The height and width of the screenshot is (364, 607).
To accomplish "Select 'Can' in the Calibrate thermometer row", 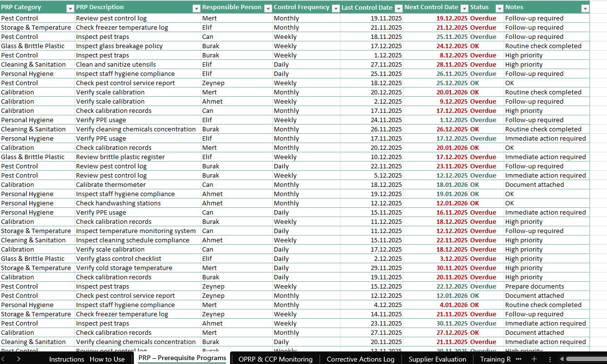I will click(237, 184).
